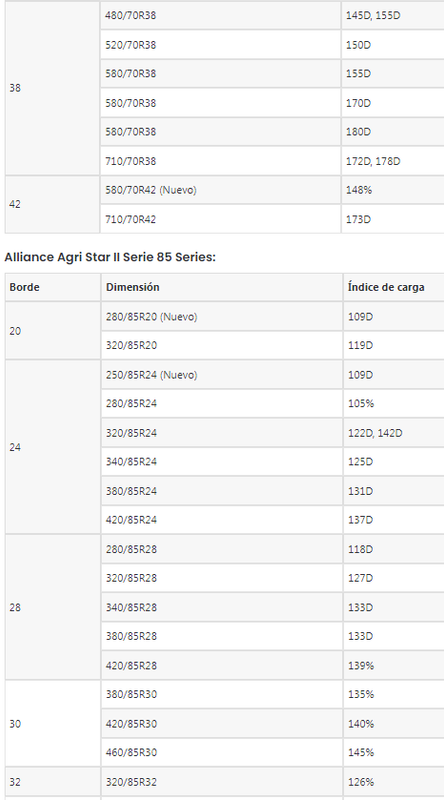Select the 280/85R28 dimension cell
The width and height of the screenshot is (444, 800).
221,549
